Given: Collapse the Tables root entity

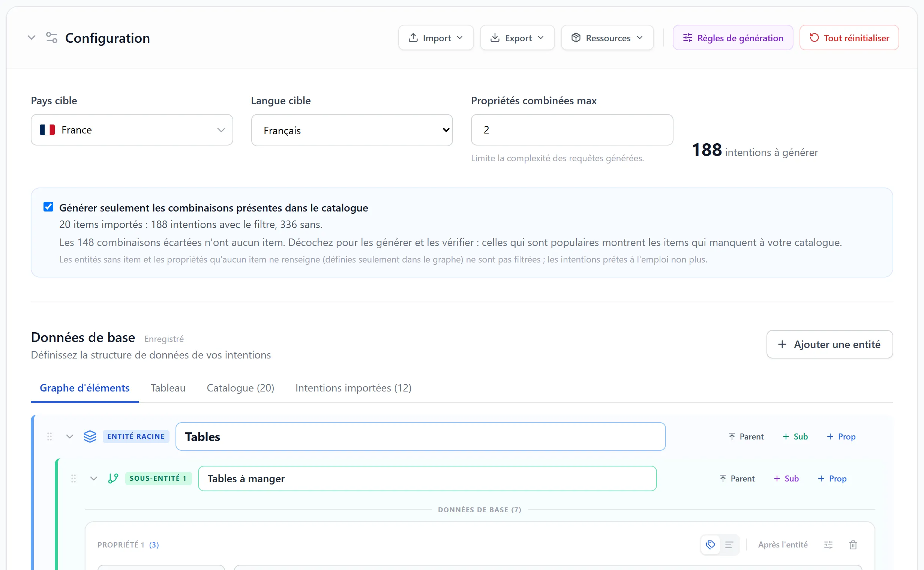Looking at the screenshot, I should tap(69, 436).
